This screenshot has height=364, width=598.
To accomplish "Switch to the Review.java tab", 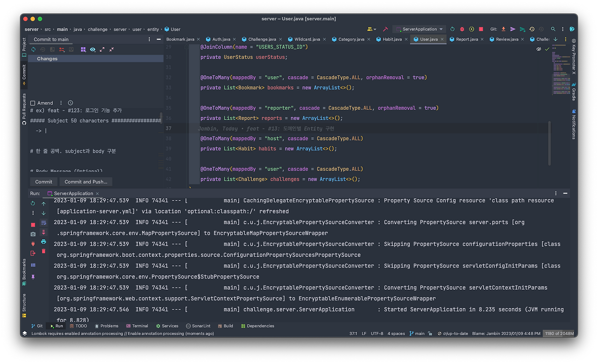I will point(507,39).
